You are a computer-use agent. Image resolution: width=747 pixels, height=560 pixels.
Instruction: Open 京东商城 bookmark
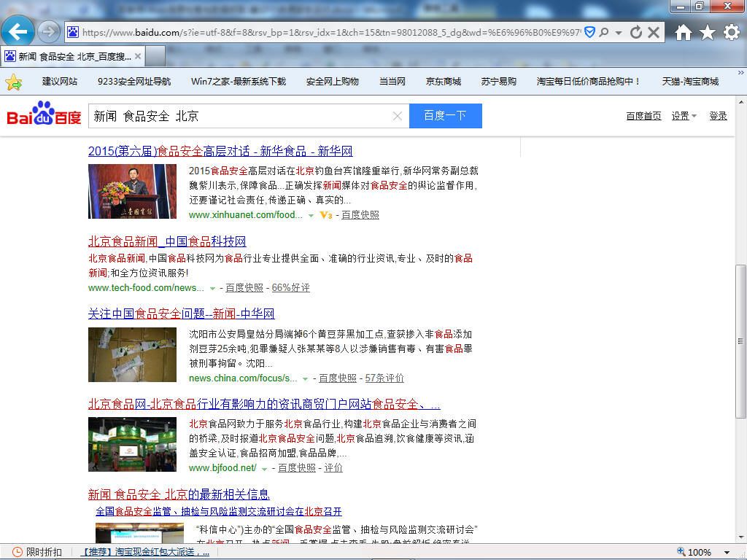[443, 82]
